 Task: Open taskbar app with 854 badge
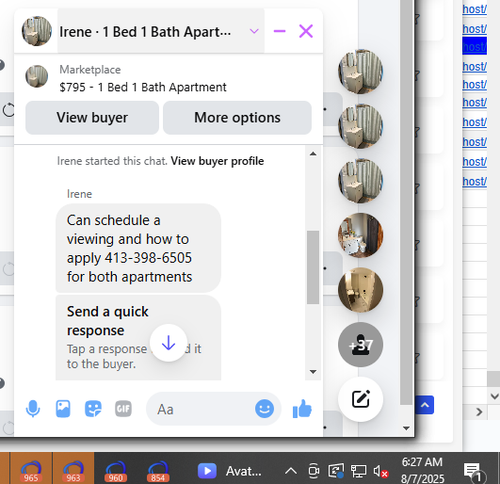click(x=158, y=470)
